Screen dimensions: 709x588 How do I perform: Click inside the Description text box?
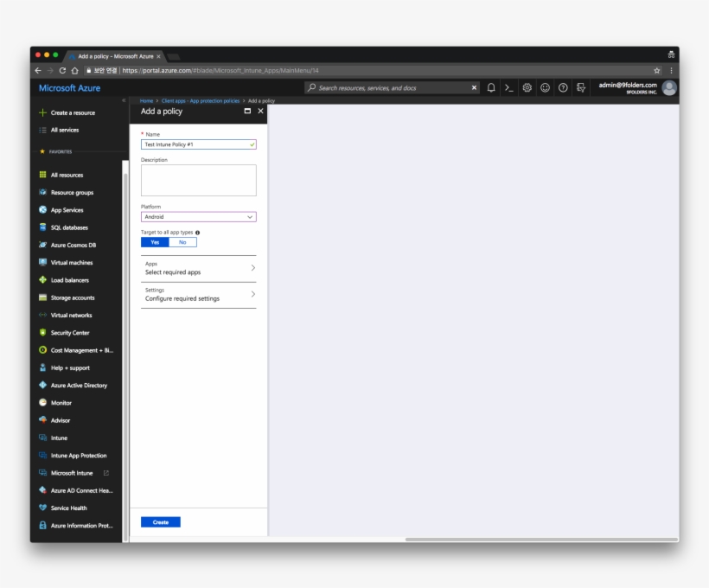(198, 179)
